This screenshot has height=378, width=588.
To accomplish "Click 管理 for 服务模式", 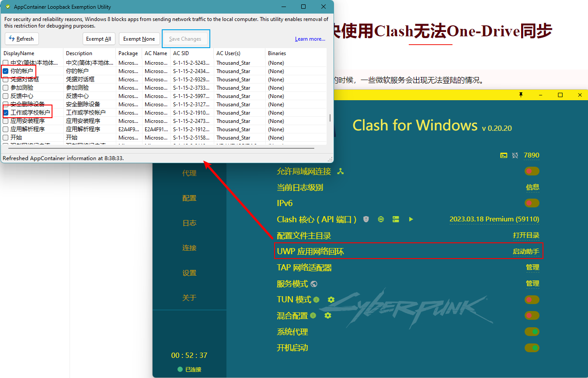I will tap(532, 283).
